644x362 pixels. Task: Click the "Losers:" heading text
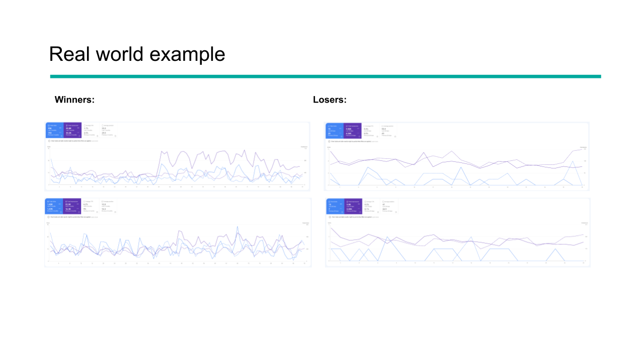330,100
